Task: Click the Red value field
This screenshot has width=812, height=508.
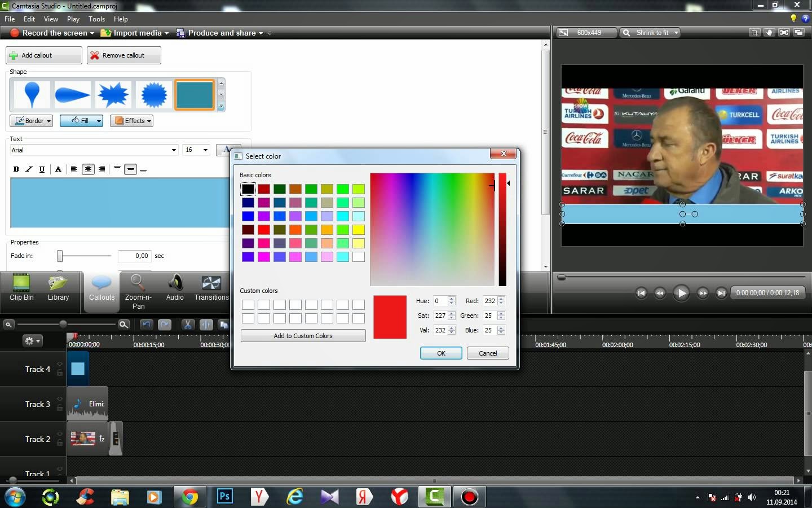Action: tap(489, 301)
